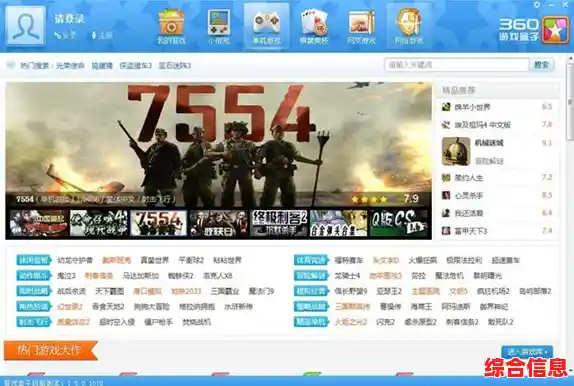Open the game link 疯狂机场2

pos(493,291)
